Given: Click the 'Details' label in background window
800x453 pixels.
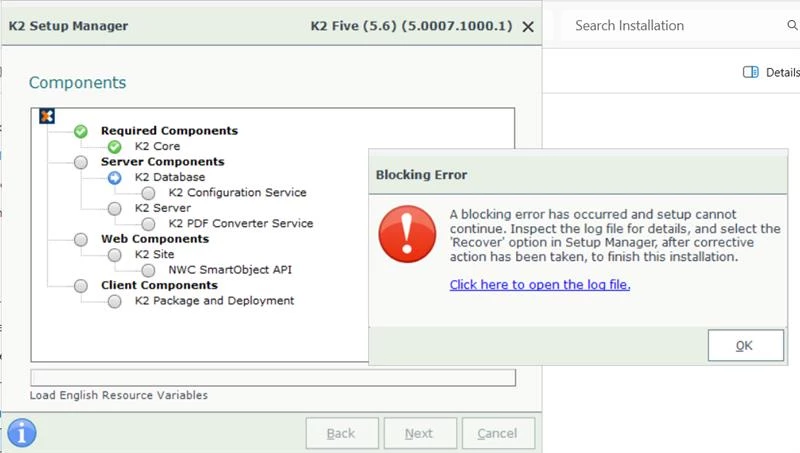Looking at the screenshot, I should tap(783, 72).
